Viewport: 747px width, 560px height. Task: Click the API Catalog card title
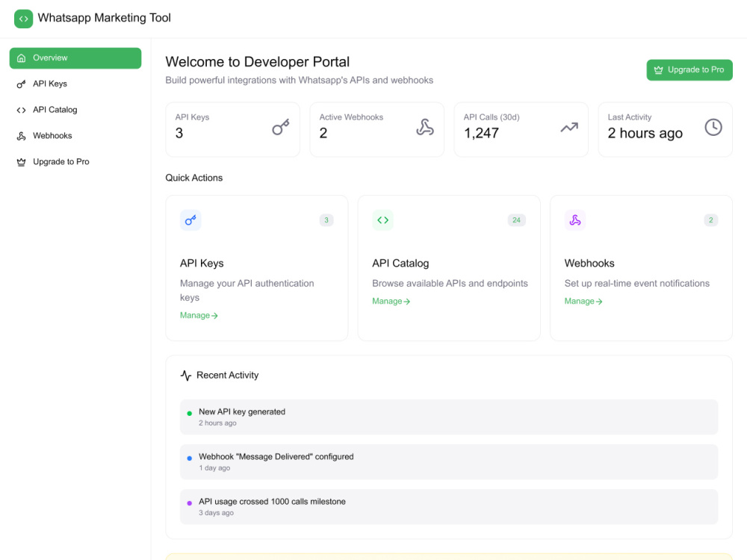[400, 264]
